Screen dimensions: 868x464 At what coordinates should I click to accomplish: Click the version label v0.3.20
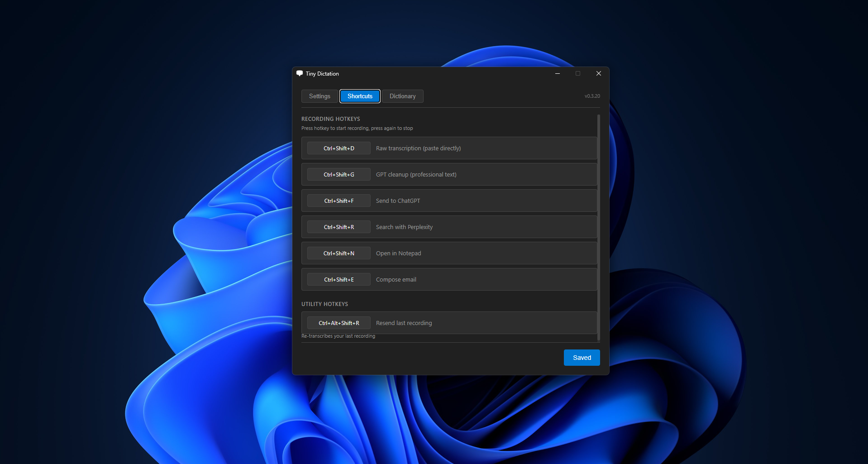click(x=591, y=96)
